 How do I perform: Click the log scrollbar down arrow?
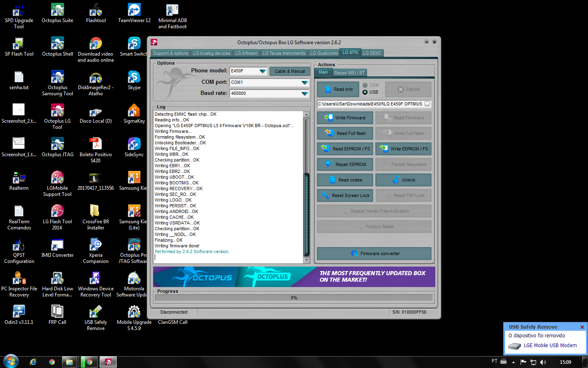pos(306,260)
